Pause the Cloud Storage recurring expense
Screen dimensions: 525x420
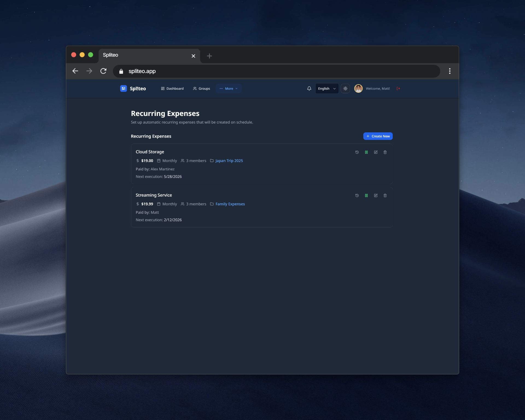pyautogui.click(x=366, y=152)
